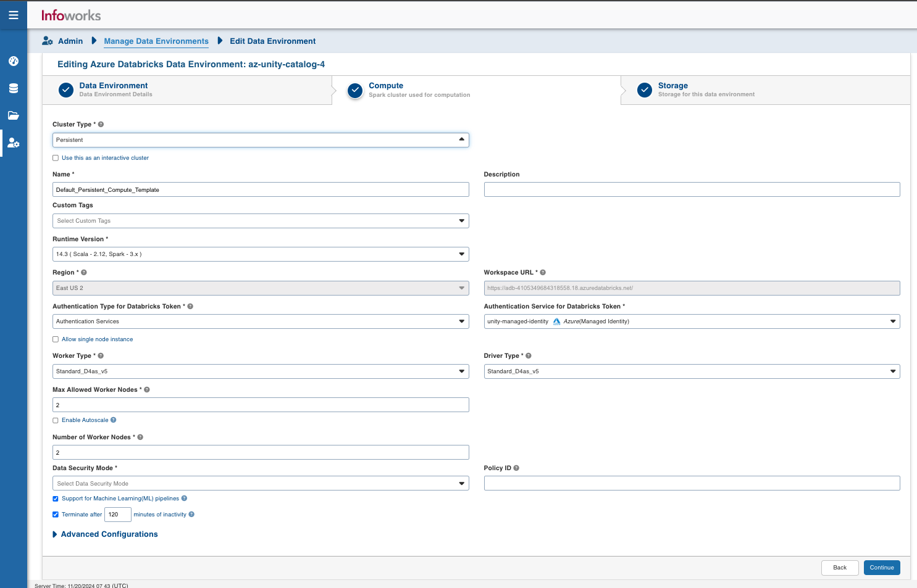This screenshot has width=917, height=588.
Task: Open the Driver Type dropdown
Action: tap(692, 371)
